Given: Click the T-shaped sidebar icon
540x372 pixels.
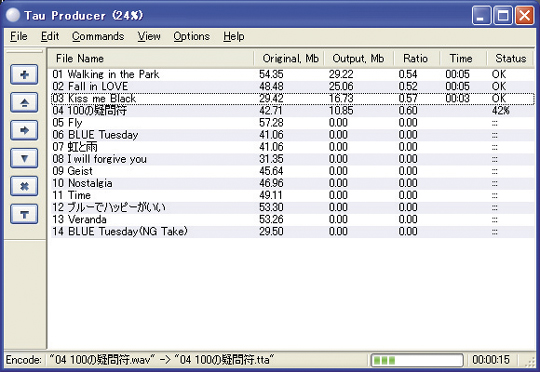Looking at the screenshot, I should tap(24, 214).
